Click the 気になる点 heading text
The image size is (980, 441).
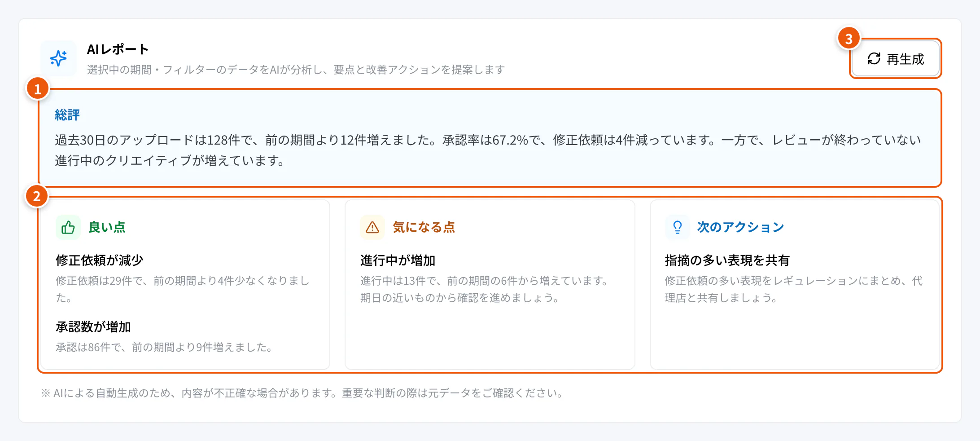point(424,227)
